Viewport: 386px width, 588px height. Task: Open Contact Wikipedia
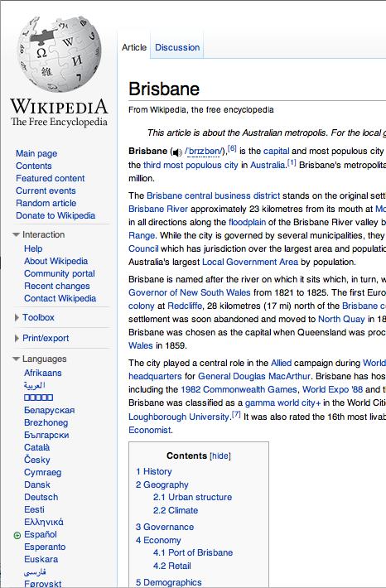pos(60,298)
